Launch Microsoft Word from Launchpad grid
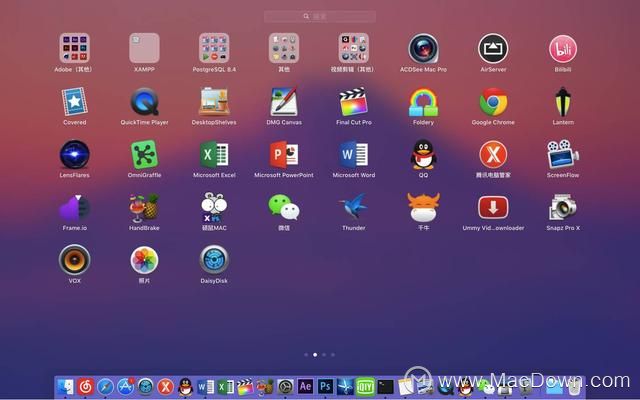The width and height of the screenshot is (640, 400). click(x=353, y=154)
